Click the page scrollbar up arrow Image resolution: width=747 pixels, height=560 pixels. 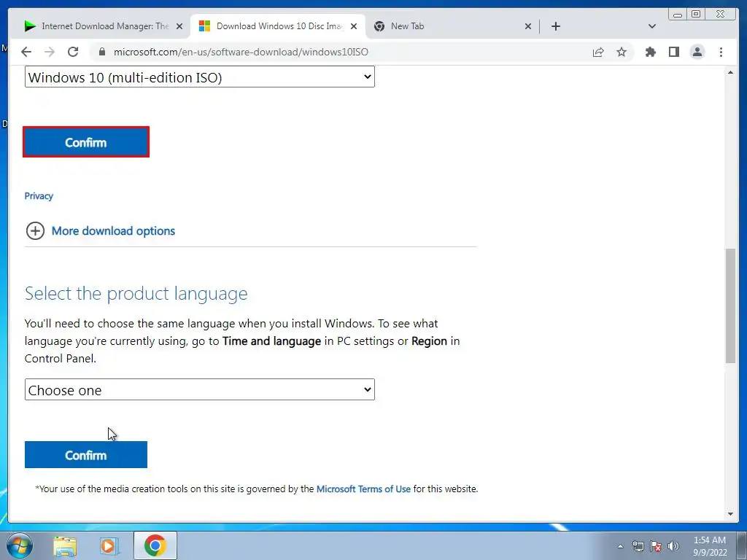point(730,72)
